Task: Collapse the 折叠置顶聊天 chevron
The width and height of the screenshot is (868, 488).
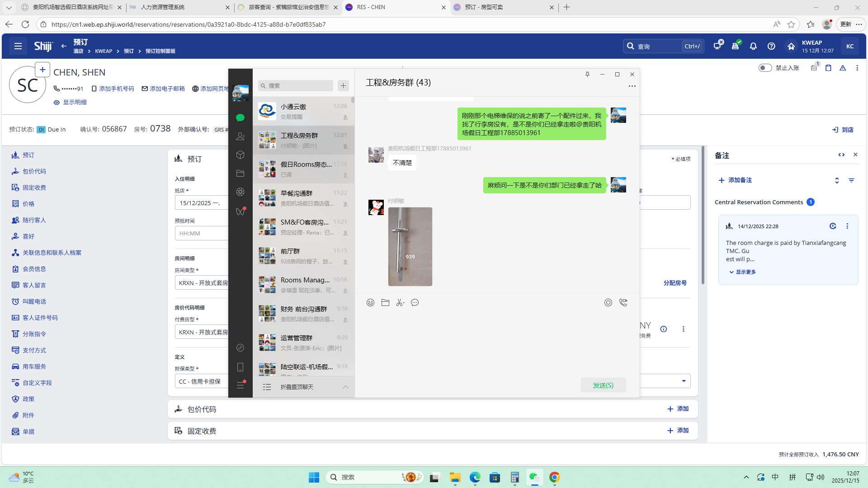Action: [x=345, y=387]
